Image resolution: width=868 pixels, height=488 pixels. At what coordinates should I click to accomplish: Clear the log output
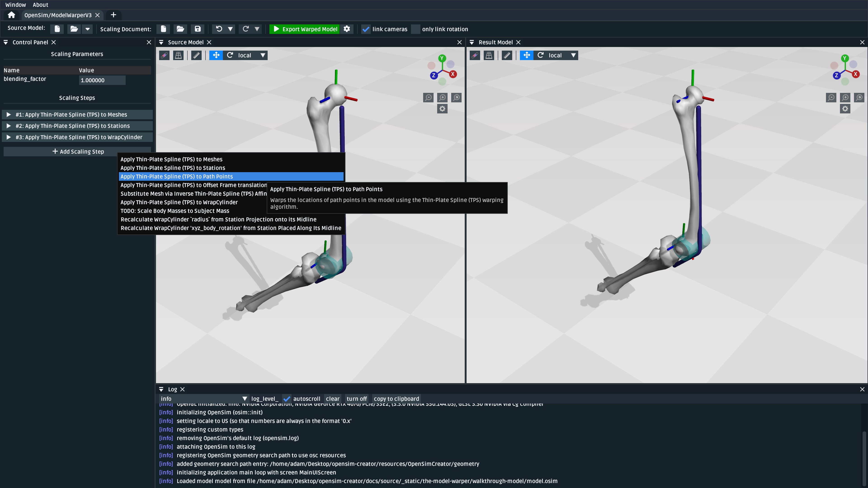(333, 399)
